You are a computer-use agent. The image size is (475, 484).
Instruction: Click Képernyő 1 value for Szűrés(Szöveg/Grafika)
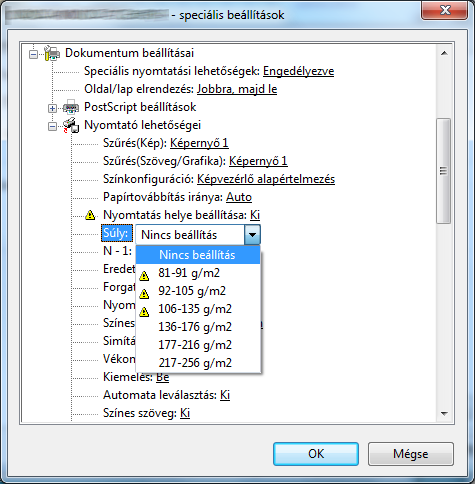coord(258,161)
